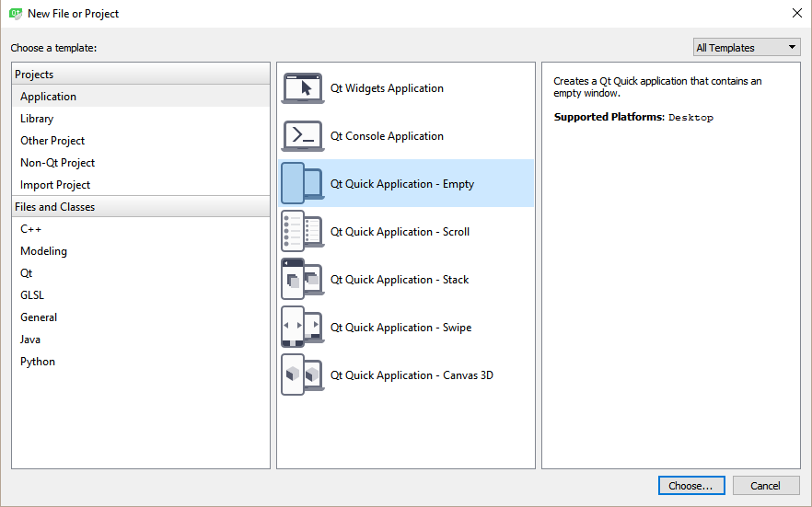The height and width of the screenshot is (507, 812).
Task: Close the New File or Project dialog
Action: coord(795,13)
